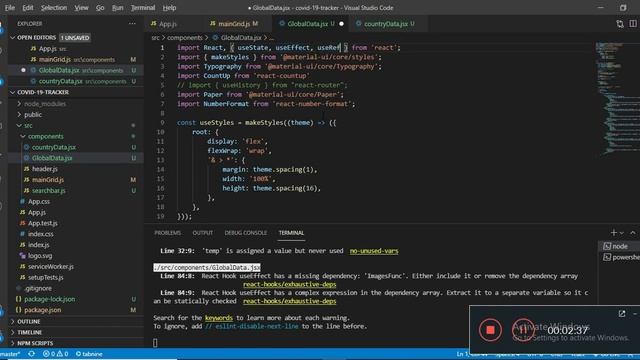Collapse the components folder
Screen dimensions: 640x360
click(45, 136)
